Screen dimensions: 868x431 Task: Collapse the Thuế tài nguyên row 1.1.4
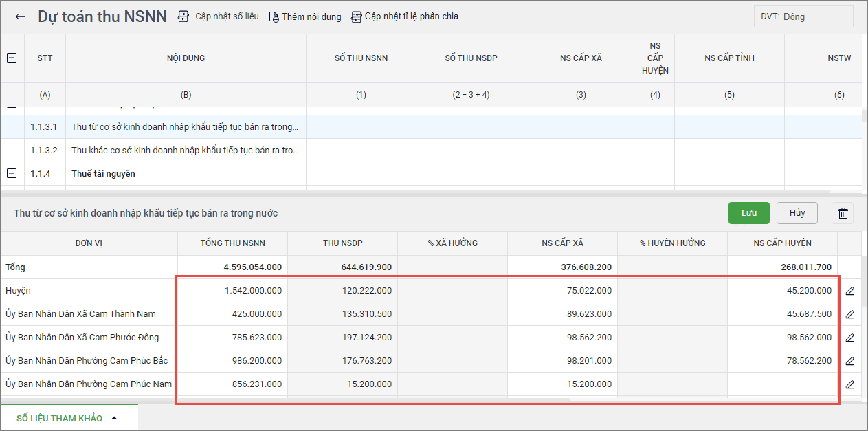pos(12,174)
